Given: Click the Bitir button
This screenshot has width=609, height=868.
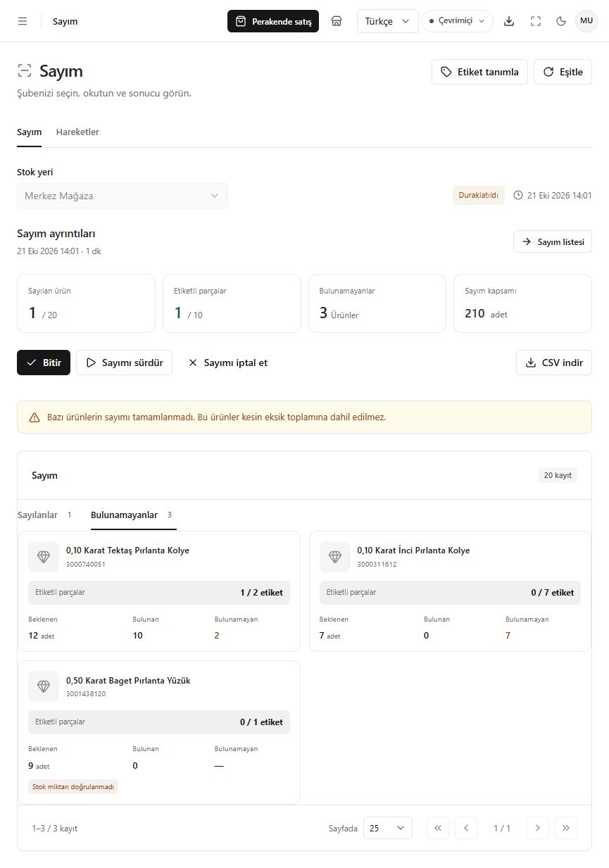Looking at the screenshot, I should coord(44,363).
